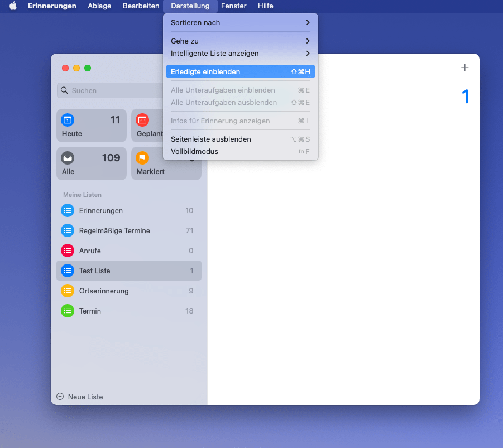The width and height of the screenshot is (503, 448).
Task: Click the Neue Liste button
Action: [80, 397]
